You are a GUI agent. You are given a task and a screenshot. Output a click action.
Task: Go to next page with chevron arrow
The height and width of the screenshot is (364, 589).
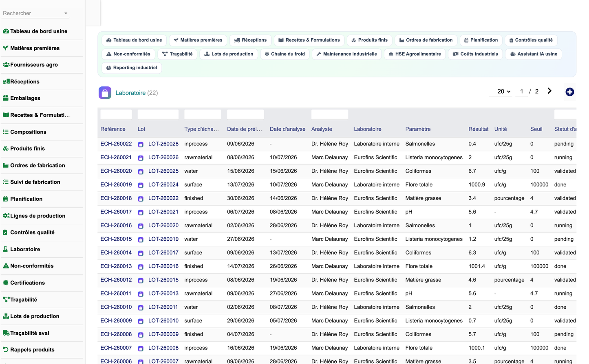[x=549, y=91]
